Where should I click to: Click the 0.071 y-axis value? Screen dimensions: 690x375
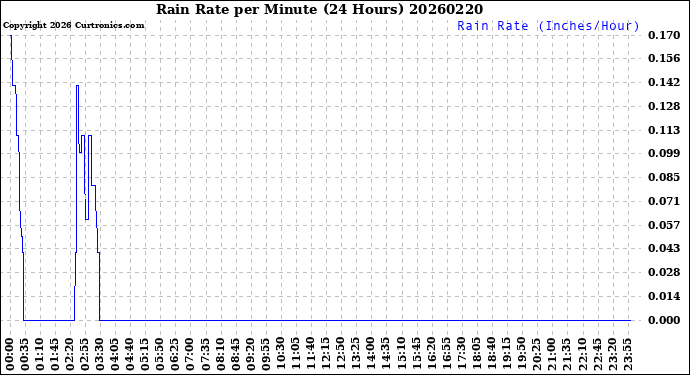coord(664,201)
